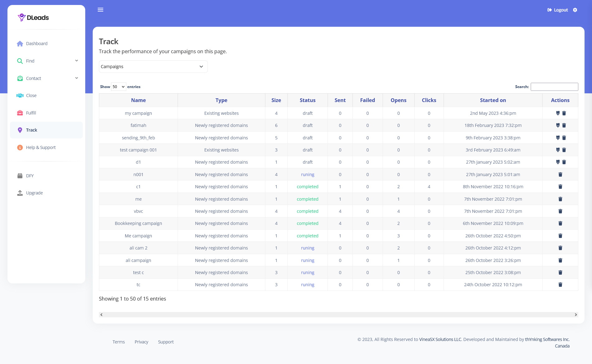Click the brush icon for my campaign
This screenshot has height=364, width=592.
point(557,113)
